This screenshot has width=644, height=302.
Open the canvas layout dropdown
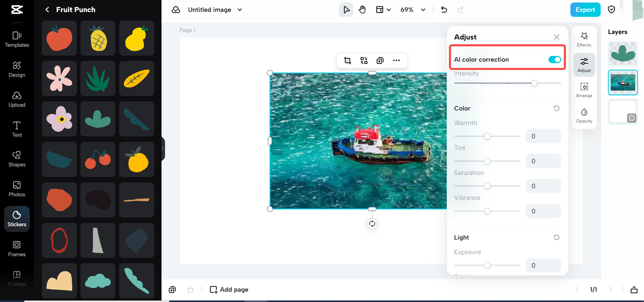[383, 10]
